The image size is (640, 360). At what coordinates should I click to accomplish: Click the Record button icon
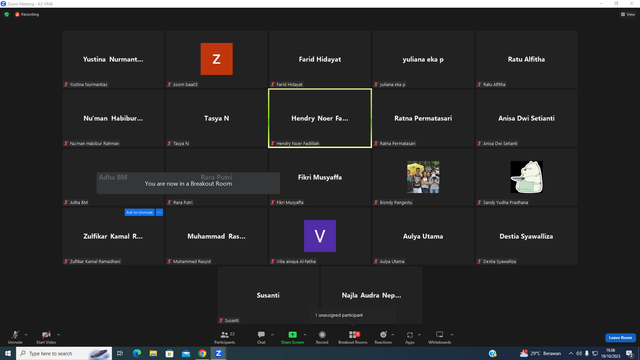[x=322, y=335]
